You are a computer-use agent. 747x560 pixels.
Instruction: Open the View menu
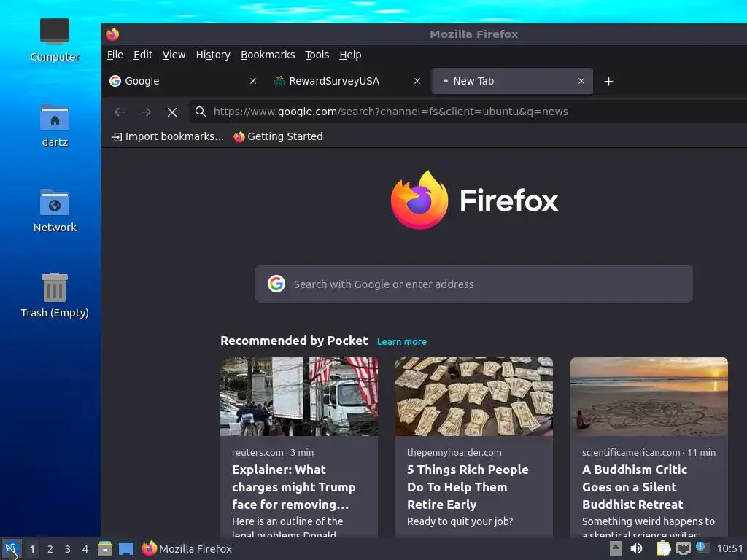click(174, 55)
